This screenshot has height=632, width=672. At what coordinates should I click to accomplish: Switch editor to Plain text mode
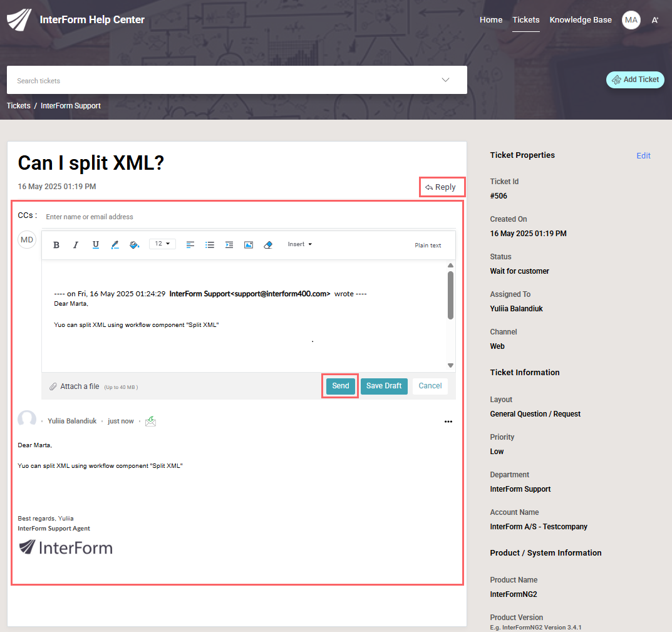click(x=428, y=246)
